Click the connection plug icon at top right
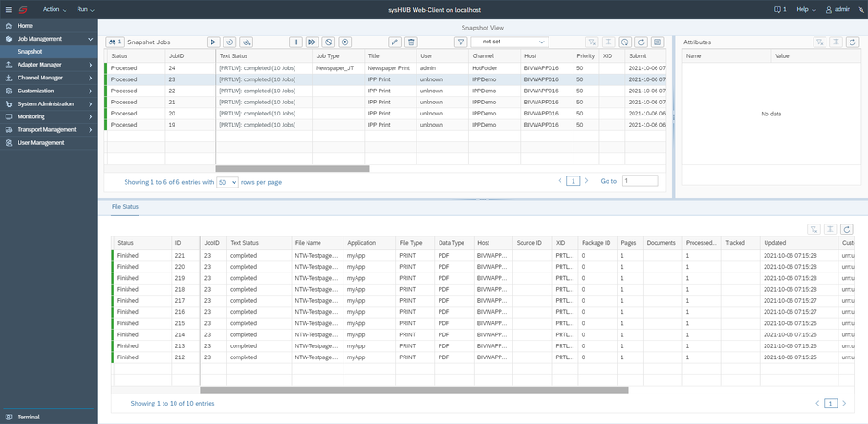Screen dimensions: 868x424 pos(859,9)
